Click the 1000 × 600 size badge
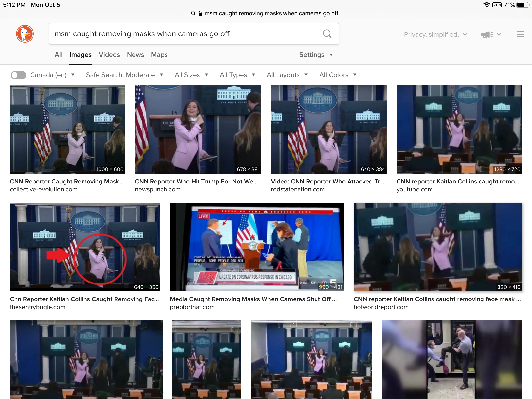Screen dimensions: 532x399 (x=110, y=169)
